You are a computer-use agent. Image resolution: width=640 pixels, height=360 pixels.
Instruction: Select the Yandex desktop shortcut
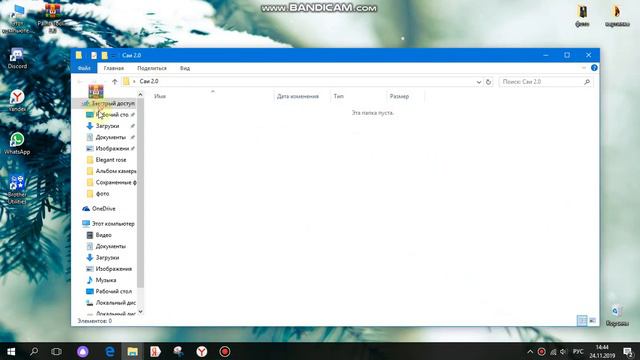pyautogui.click(x=17, y=100)
